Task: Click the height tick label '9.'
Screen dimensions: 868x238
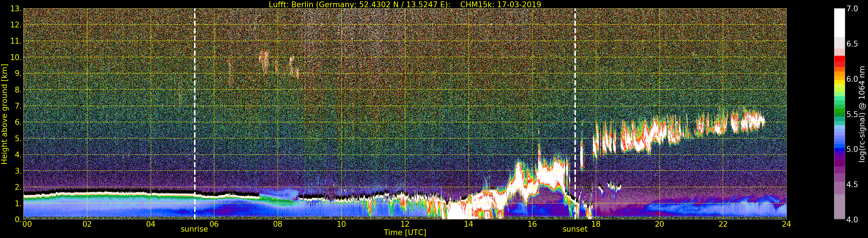Action: pyautogui.click(x=18, y=73)
